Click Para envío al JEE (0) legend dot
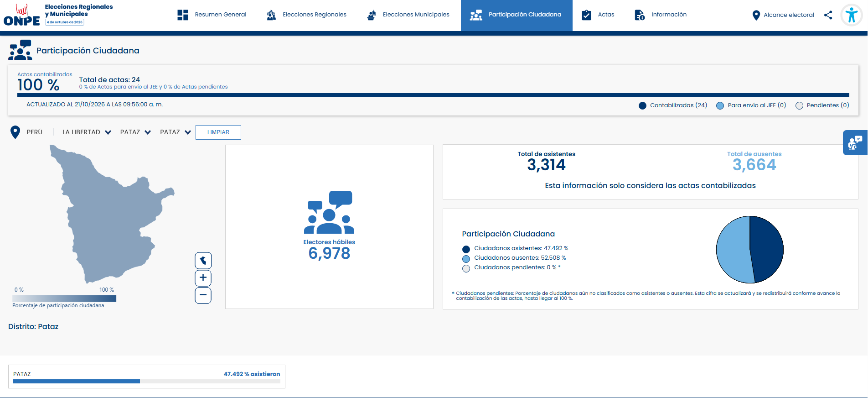868x398 pixels. 720,105
